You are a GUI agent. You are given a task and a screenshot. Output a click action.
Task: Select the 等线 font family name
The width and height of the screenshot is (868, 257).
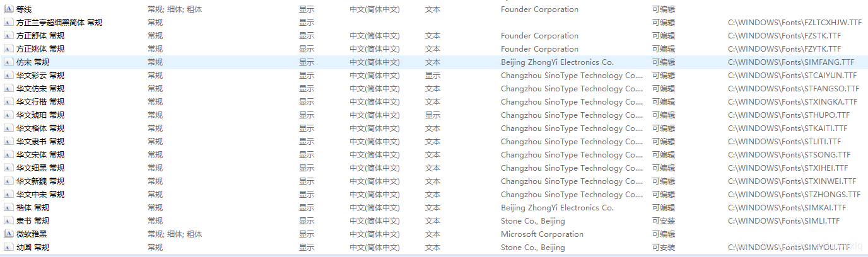24,9
